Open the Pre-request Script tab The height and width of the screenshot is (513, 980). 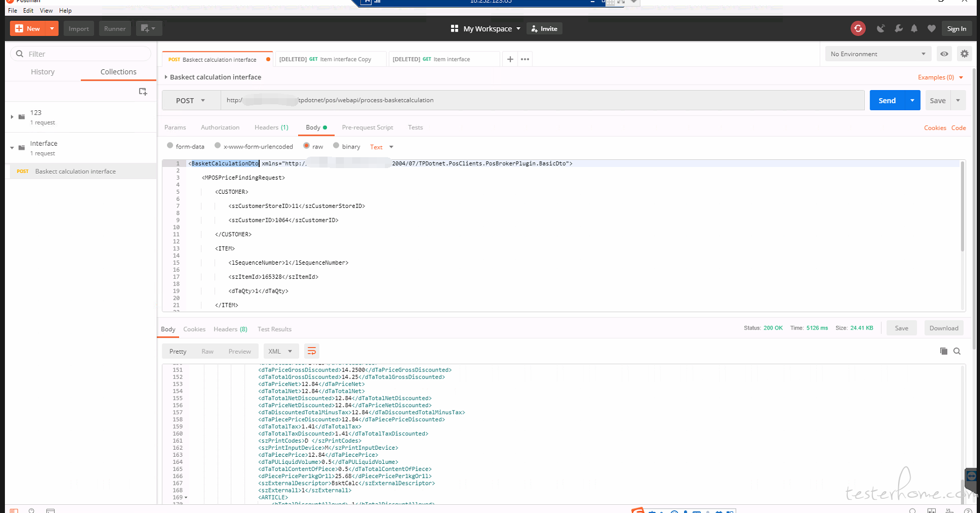point(367,127)
